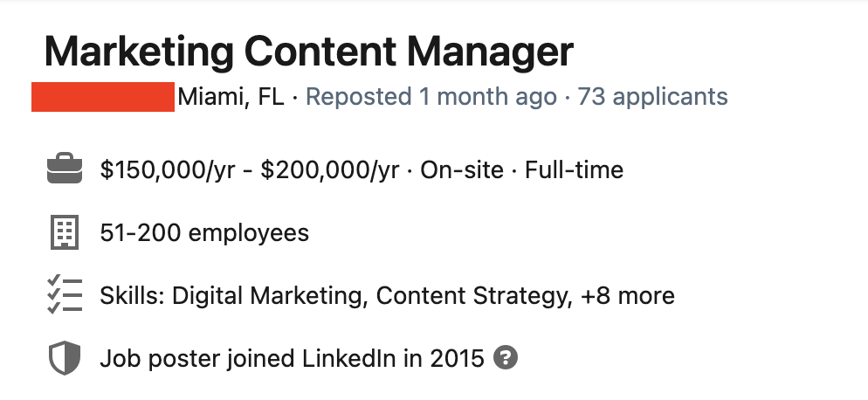Click the $150,000/yr minimum salary
The height and width of the screenshot is (400, 868).
(168, 169)
